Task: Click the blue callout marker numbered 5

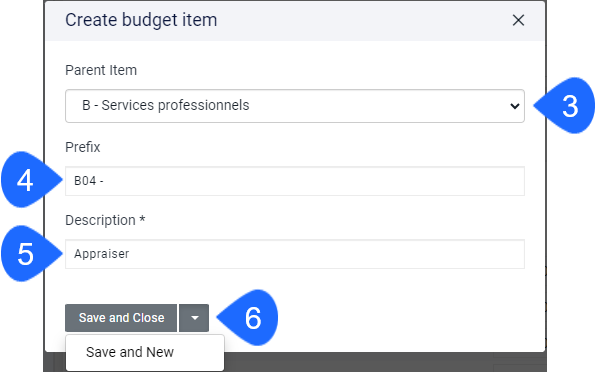Action: coord(30,253)
